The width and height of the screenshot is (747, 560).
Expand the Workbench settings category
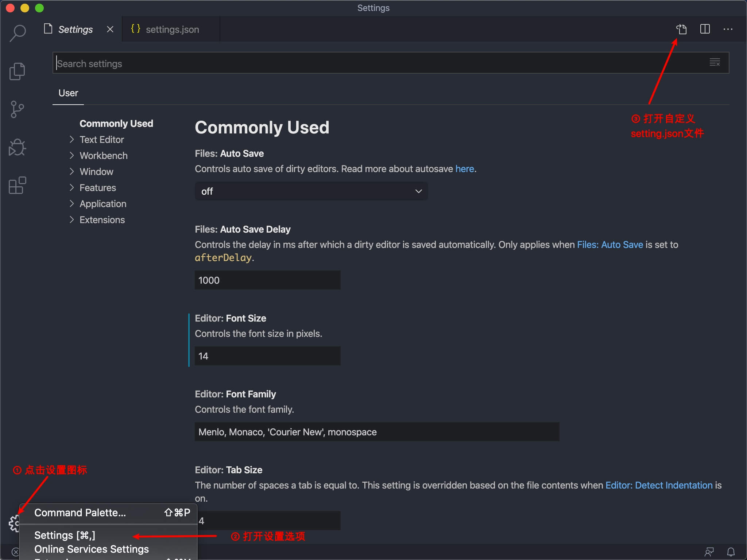pyautogui.click(x=103, y=156)
